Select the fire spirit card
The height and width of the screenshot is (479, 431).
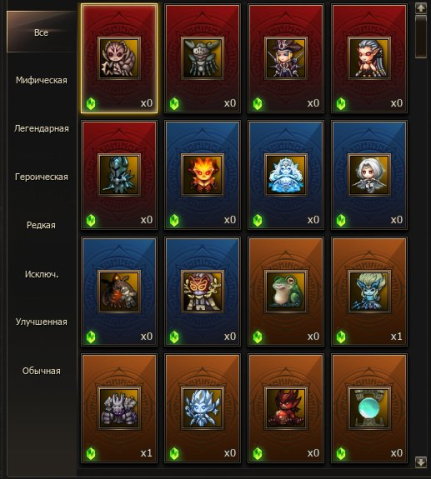202,175
